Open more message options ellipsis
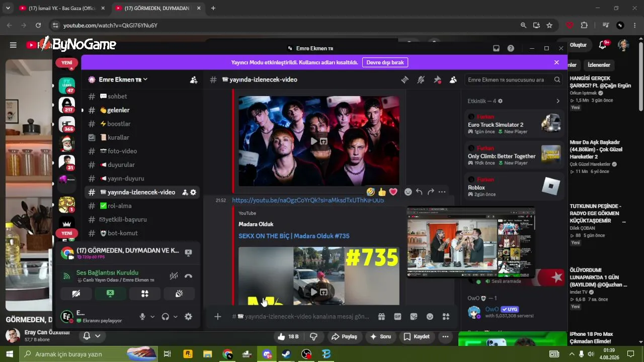Screen dimensions: 644x362 (x=442, y=192)
